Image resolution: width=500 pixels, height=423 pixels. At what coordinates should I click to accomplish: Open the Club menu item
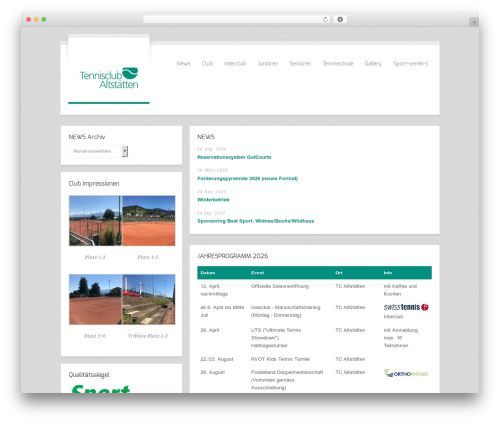pos(207,63)
